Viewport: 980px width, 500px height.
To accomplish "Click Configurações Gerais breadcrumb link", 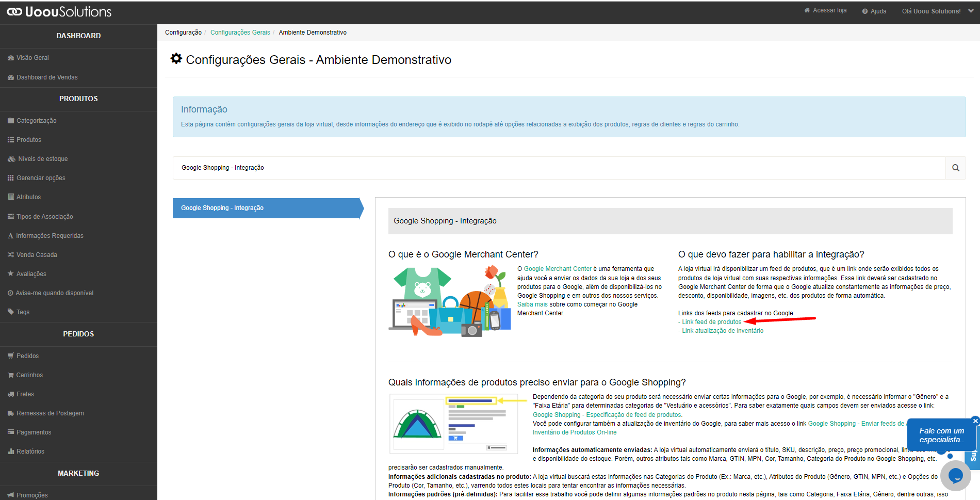I will pyautogui.click(x=240, y=33).
